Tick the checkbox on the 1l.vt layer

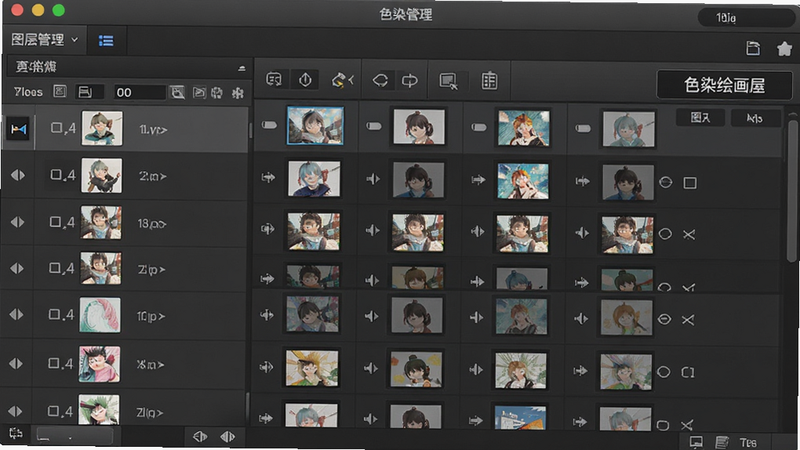point(56,128)
